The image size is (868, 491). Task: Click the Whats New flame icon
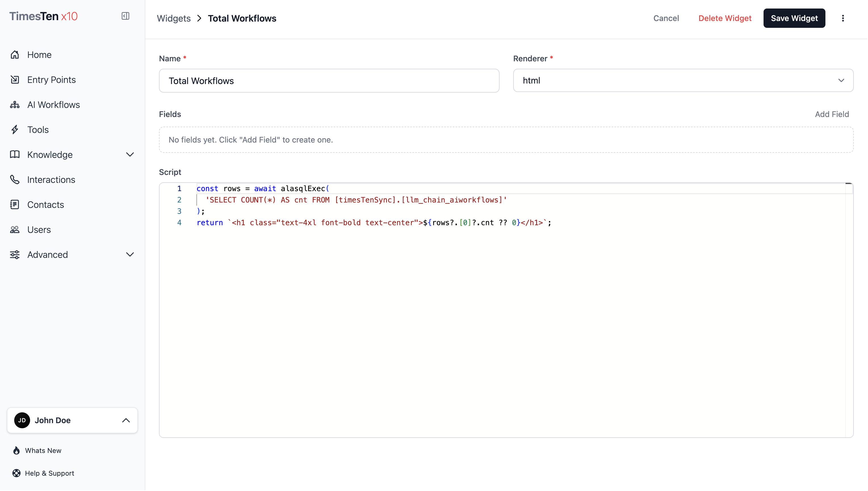pyautogui.click(x=16, y=450)
